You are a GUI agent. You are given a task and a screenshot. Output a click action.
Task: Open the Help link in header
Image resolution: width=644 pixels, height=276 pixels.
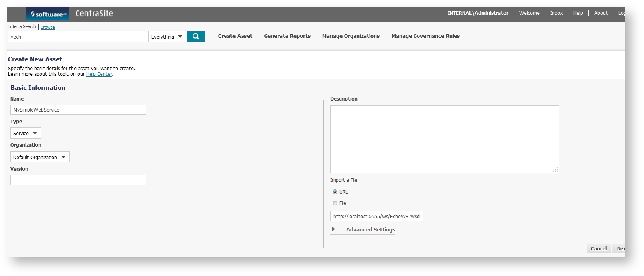pyautogui.click(x=578, y=13)
